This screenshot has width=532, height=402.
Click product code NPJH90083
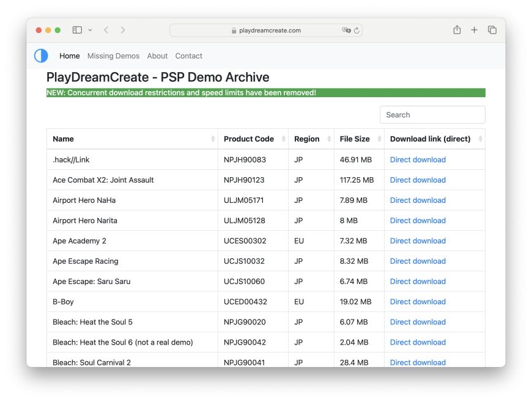[x=245, y=159]
